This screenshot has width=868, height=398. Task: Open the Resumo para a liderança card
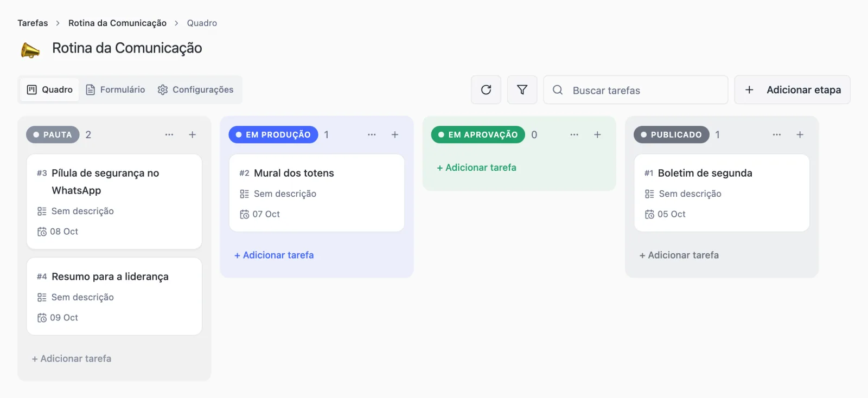click(114, 296)
